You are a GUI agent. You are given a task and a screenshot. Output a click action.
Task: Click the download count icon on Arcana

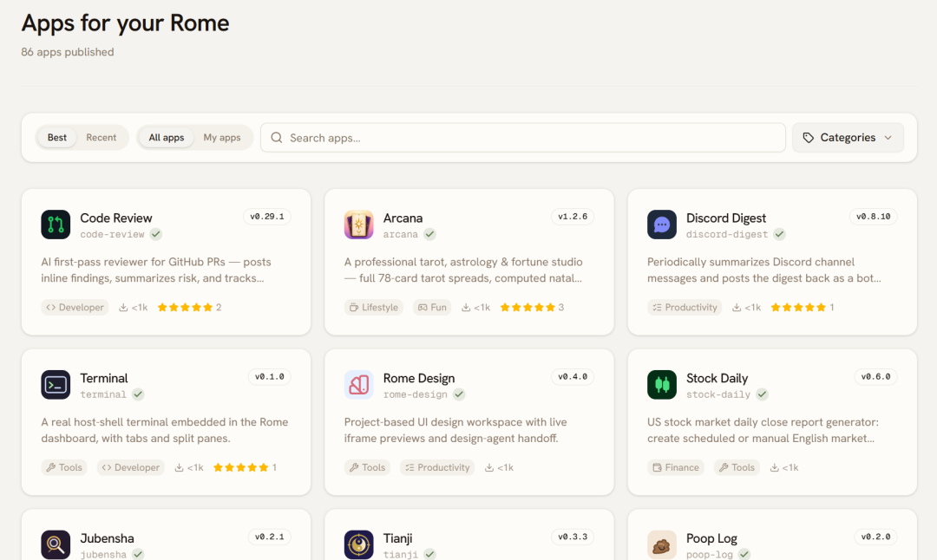[x=466, y=308]
